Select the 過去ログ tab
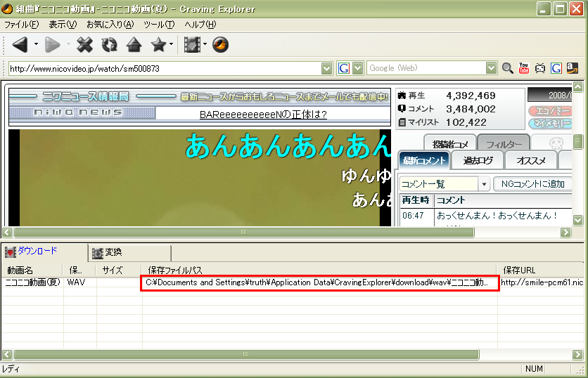 [x=478, y=161]
